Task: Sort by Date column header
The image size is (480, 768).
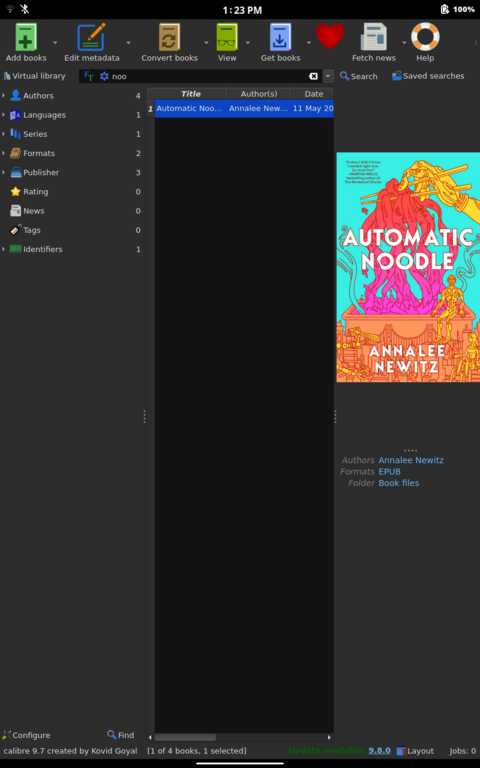Action: point(312,94)
